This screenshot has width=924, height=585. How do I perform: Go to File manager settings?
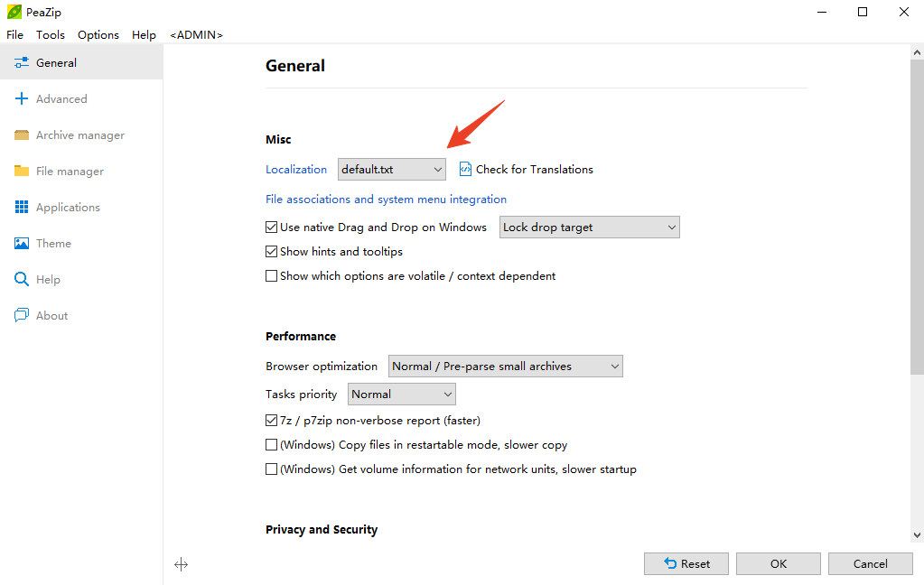click(70, 171)
